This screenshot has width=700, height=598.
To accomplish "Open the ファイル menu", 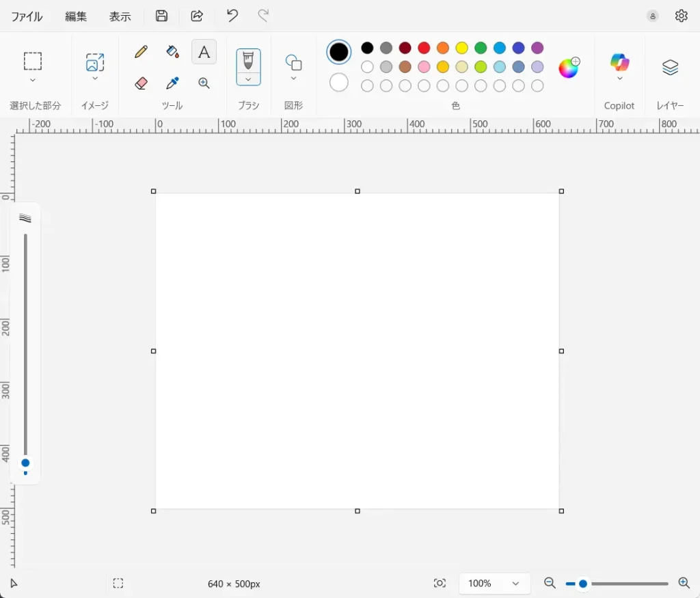I will 27,16.
